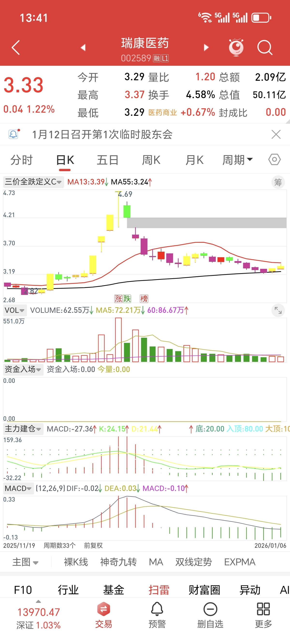This screenshot has height=644, width=290.
Task: Tap the 周期数33个 label
Action: tap(59, 545)
